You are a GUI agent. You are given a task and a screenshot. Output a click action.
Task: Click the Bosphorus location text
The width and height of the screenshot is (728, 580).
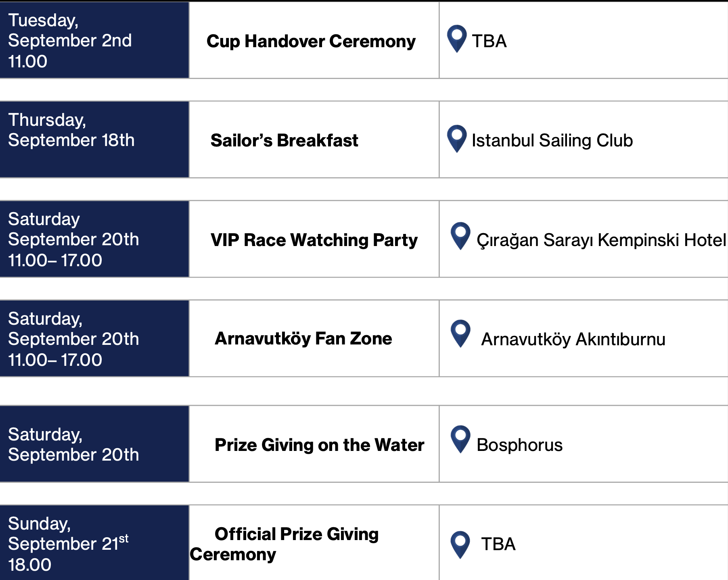(x=519, y=445)
